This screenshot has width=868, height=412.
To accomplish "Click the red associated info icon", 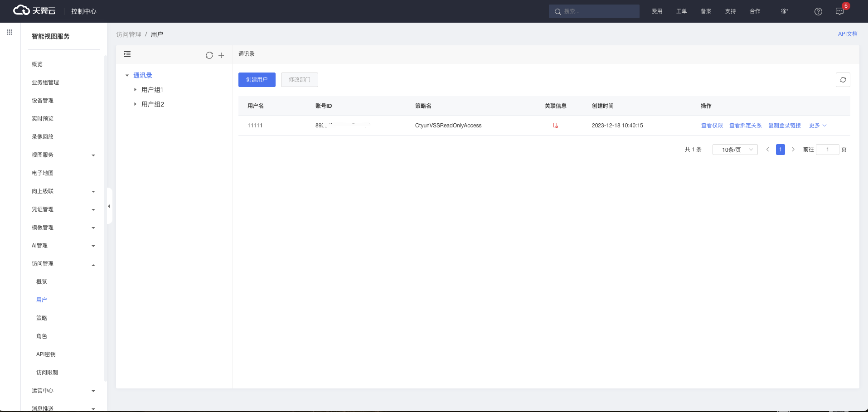I will pos(555,126).
